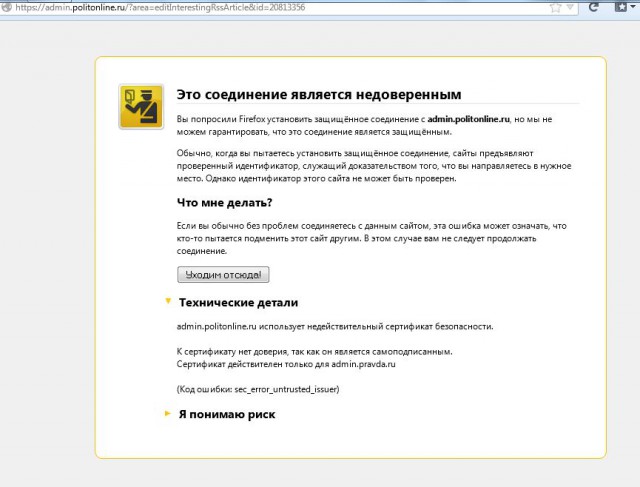Click the bold 'admin.politonline.ru' hostname text

tap(469, 119)
